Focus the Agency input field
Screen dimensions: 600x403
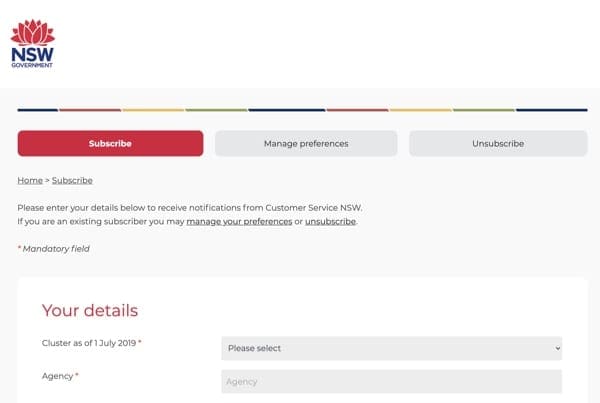pyautogui.click(x=391, y=382)
